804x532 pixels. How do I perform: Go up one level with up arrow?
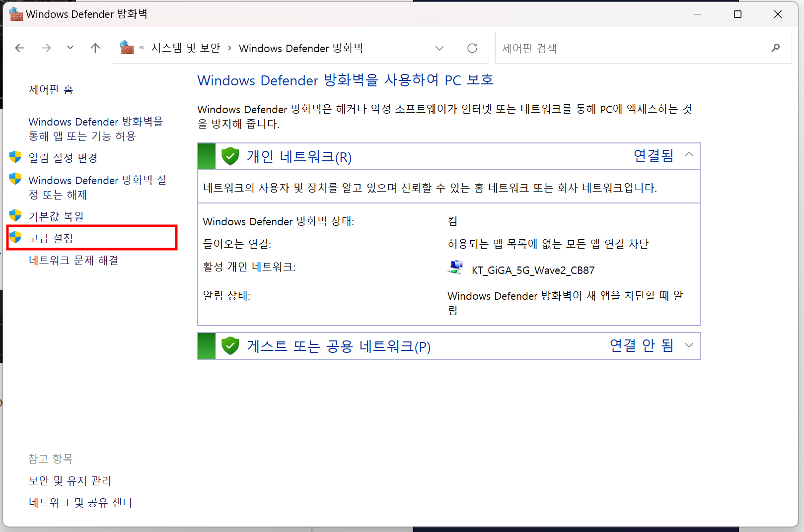tap(95, 48)
